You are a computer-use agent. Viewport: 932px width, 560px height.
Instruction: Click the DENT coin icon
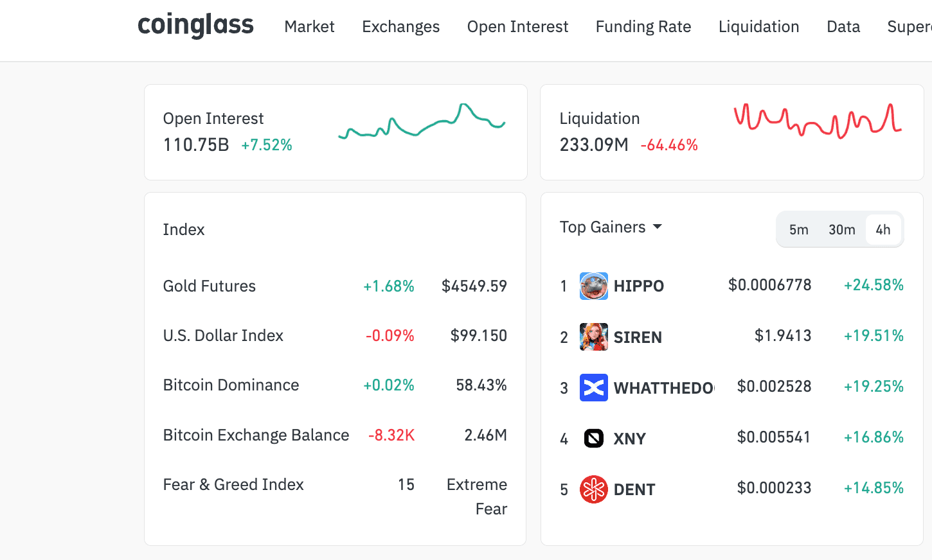[593, 489]
